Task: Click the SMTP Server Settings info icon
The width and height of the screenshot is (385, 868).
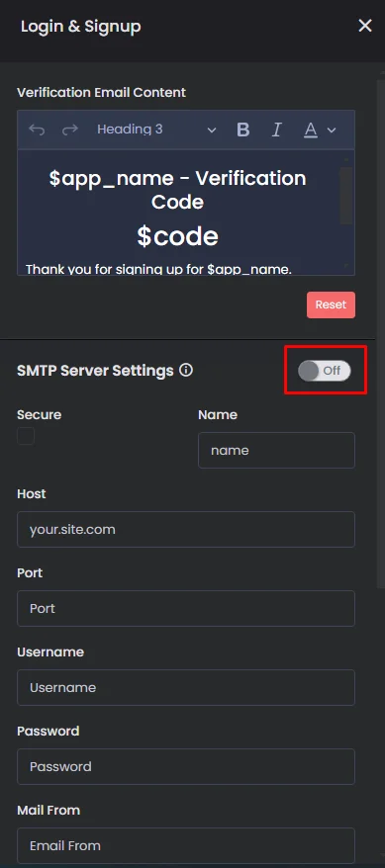Action: tap(187, 371)
